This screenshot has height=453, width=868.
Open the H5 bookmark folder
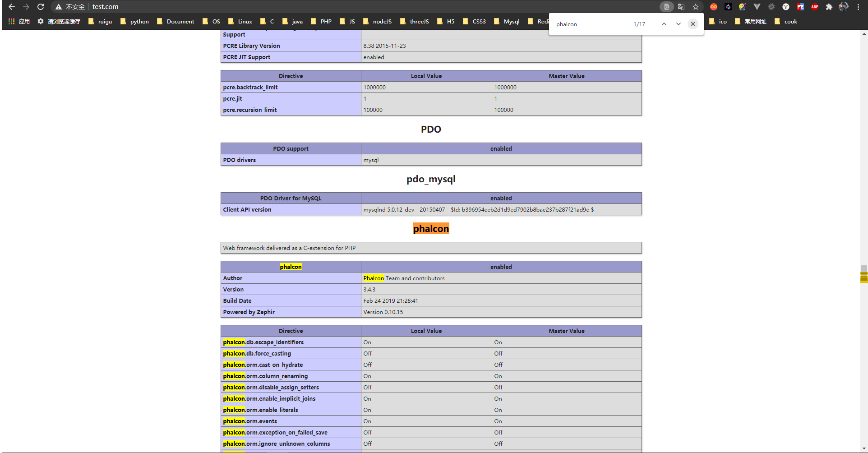pos(446,21)
